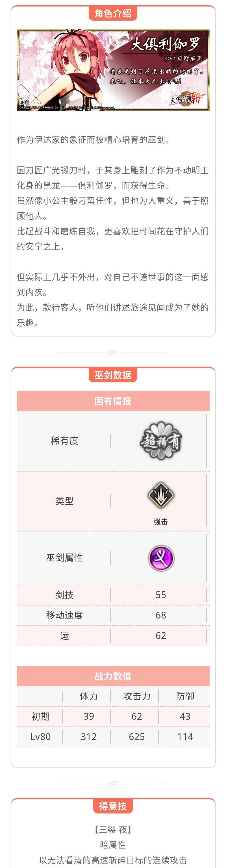
Task: Click the character name 大俱利伽罗 title text
Action: tap(165, 44)
